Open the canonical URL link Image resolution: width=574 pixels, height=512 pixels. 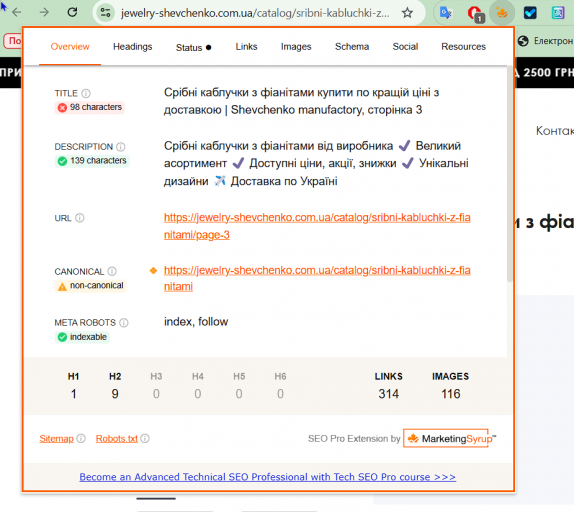pos(317,279)
